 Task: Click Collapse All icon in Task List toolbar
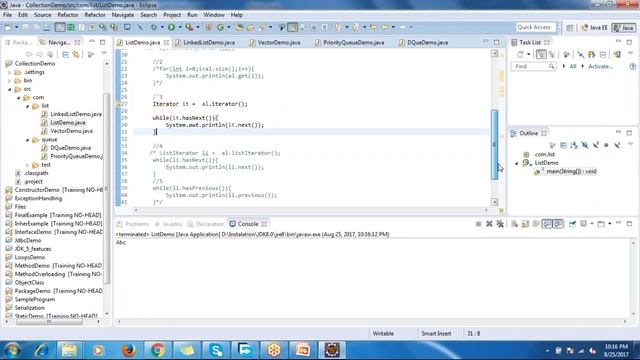click(x=603, y=54)
